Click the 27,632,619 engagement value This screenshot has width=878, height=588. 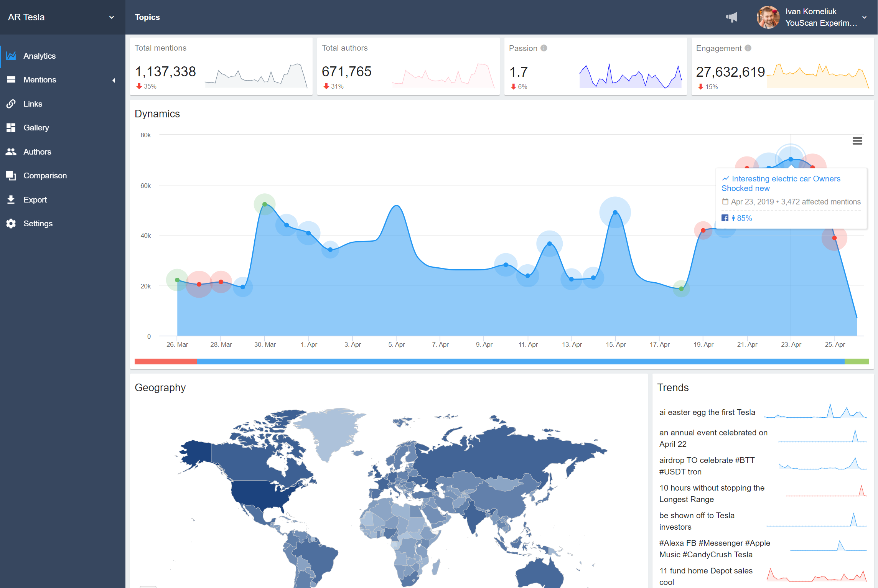730,72
